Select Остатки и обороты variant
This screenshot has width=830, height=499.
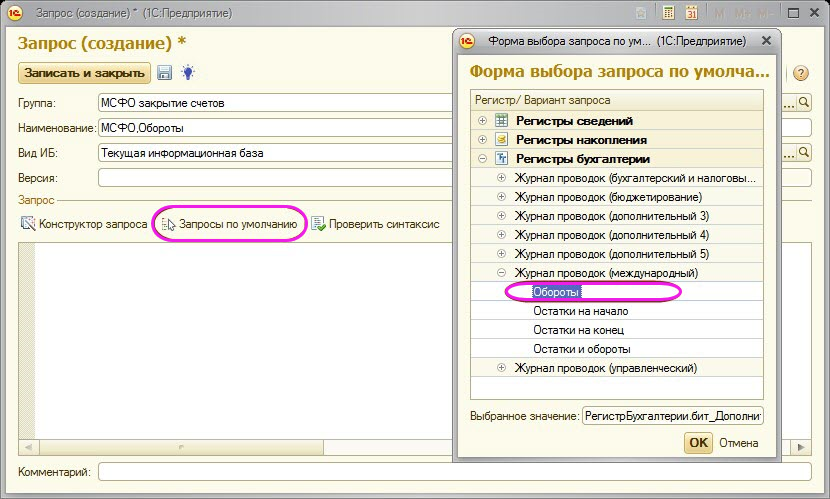[x=581, y=349]
